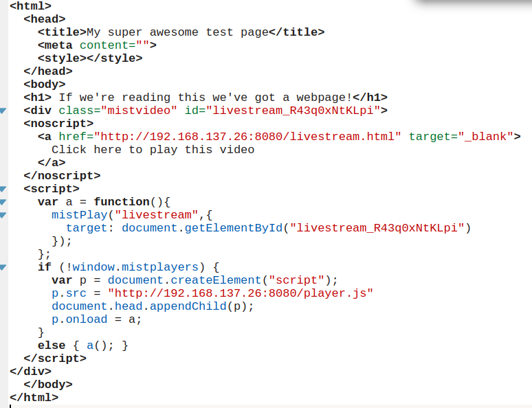Collapse the var a function fold arrow

[3, 202]
